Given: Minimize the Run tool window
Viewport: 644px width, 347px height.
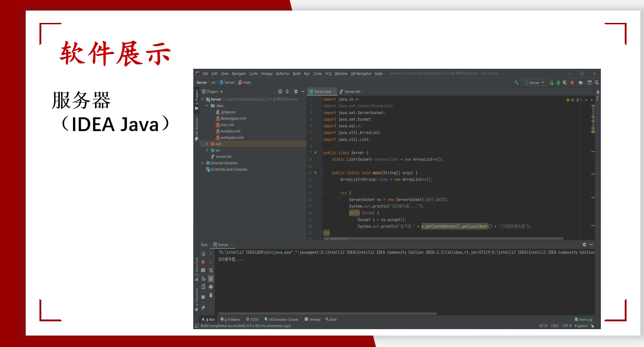Looking at the screenshot, I should coord(592,245).
